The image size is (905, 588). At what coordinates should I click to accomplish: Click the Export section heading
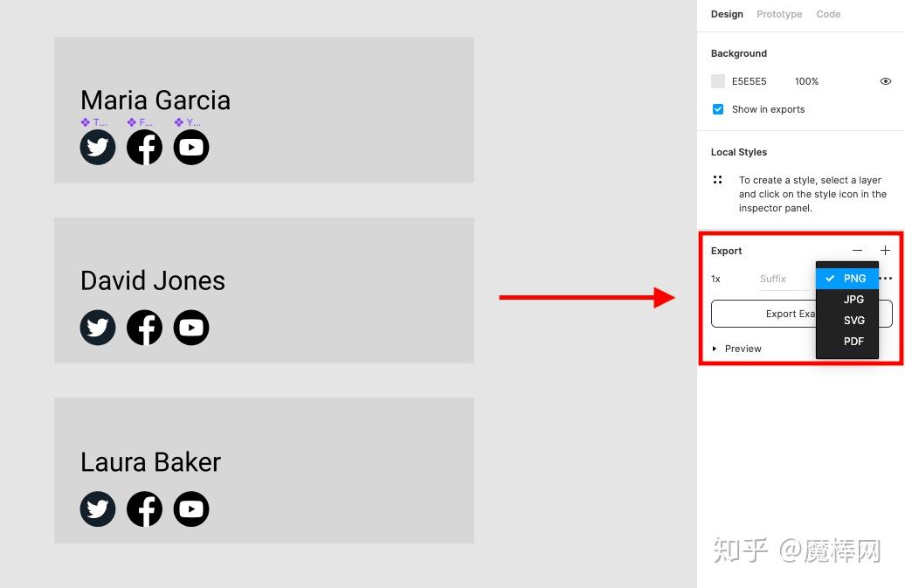(x=726, y=251)
